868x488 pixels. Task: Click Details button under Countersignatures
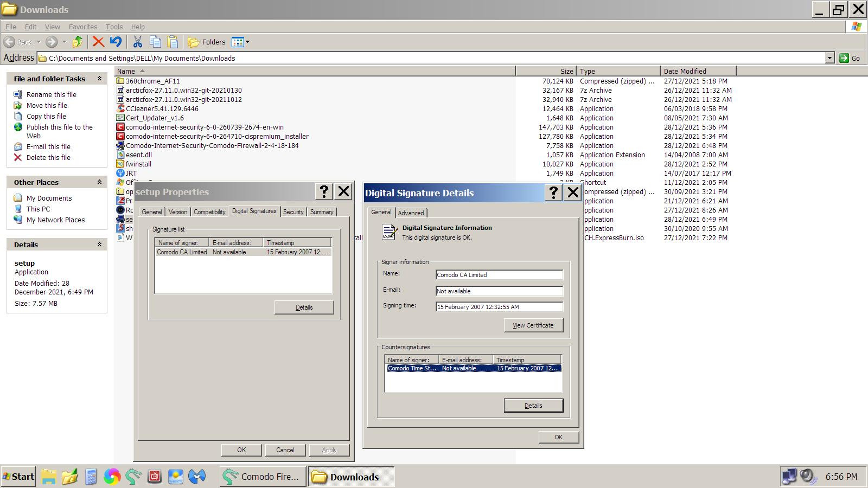click(x=533, y=406)
